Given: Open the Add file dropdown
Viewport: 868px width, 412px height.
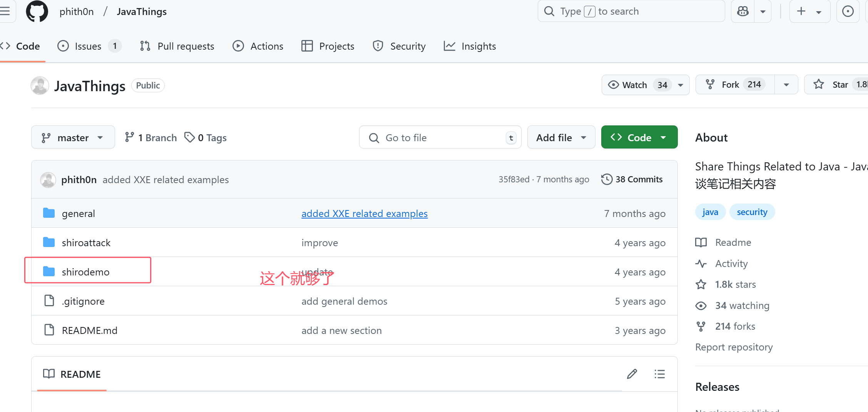Looking at the screenshot, I should pyautogui.click(x=561, y=137).
